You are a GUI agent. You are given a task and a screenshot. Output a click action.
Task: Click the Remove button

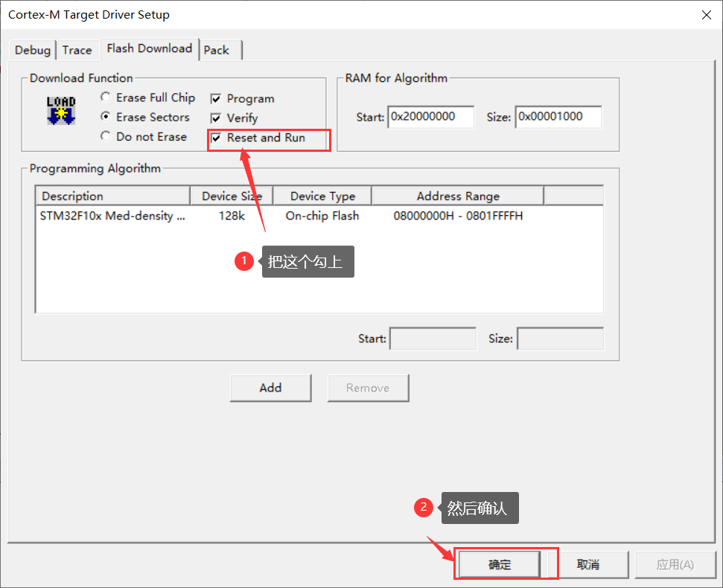point(368,388)
